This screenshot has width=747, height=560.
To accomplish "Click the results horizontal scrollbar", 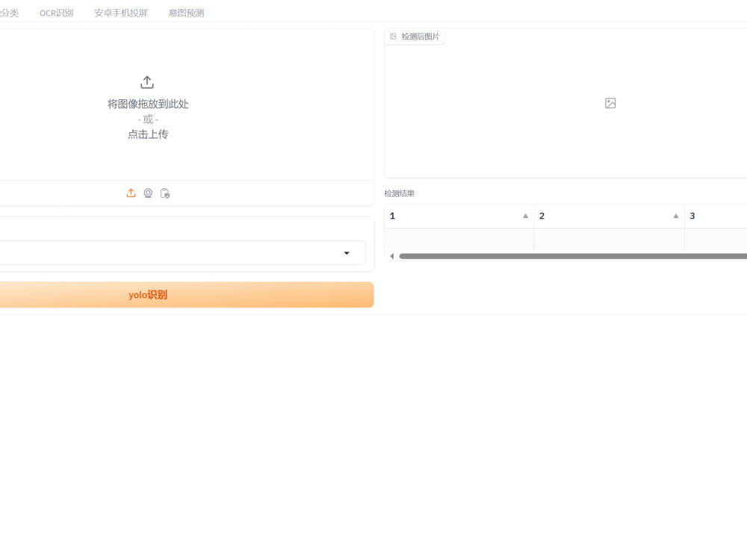I will (573, 256).
